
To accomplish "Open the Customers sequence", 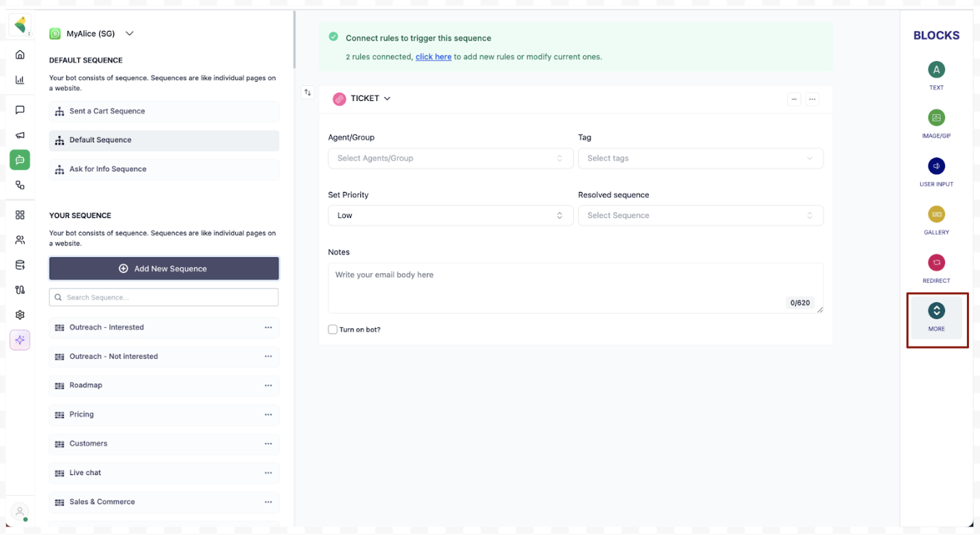I will pos(164,444).
